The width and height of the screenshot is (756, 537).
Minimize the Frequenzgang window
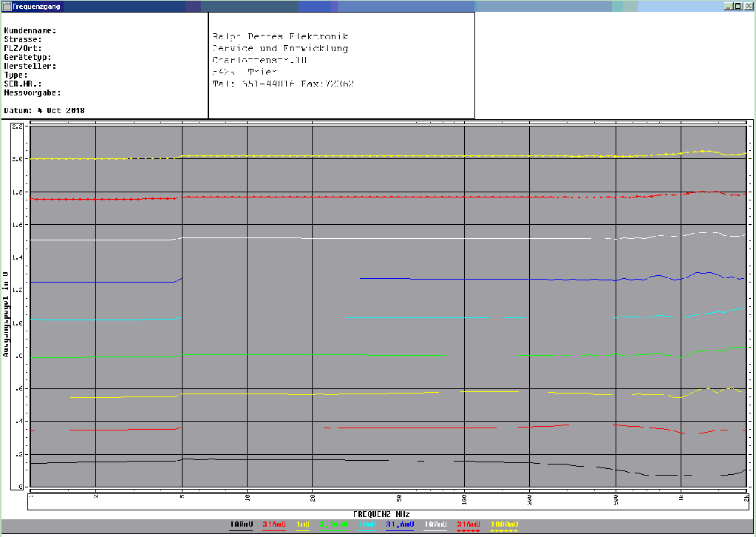coord(728,6)
